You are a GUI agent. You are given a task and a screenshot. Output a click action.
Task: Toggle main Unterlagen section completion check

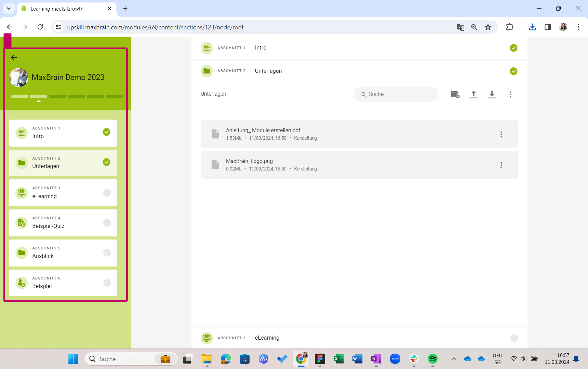tap(513, 71)
